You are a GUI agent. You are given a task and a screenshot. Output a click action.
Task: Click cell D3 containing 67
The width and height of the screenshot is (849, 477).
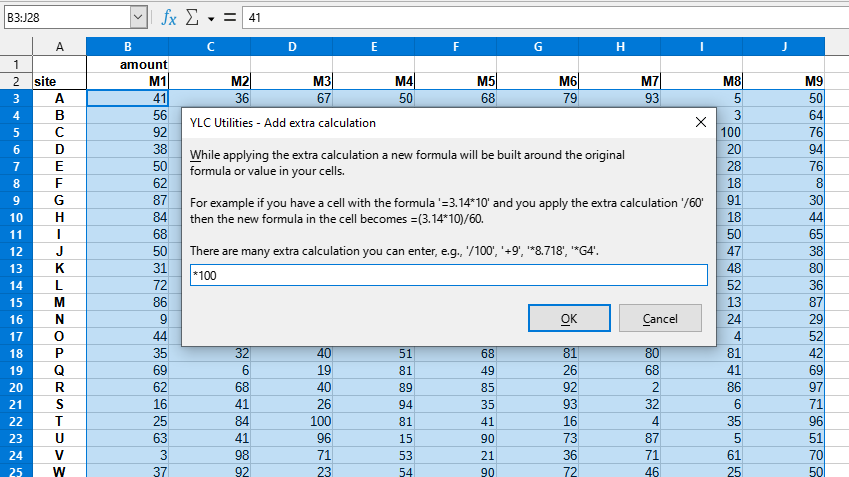coord(292,98)
